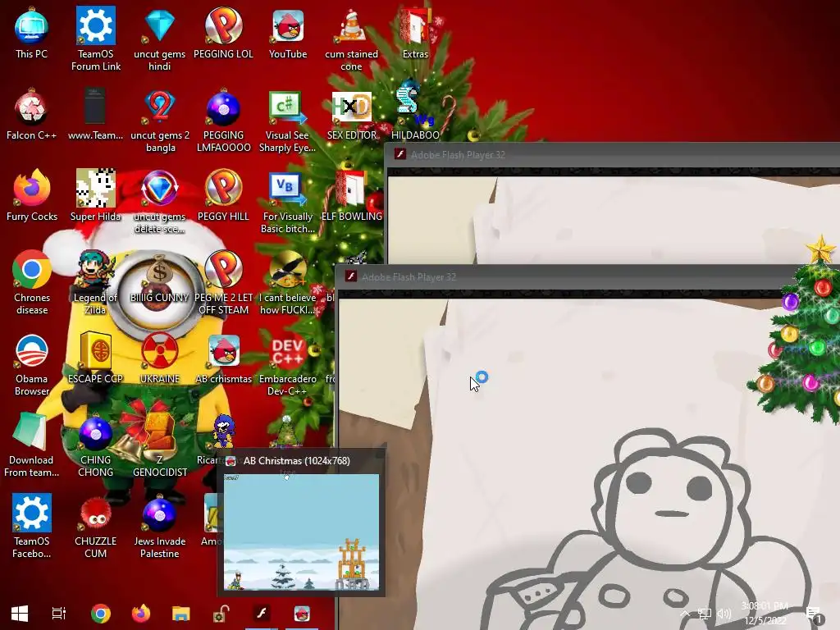
Task: Select the www.Team... desktop file
Action: click(x=96, y=115)
